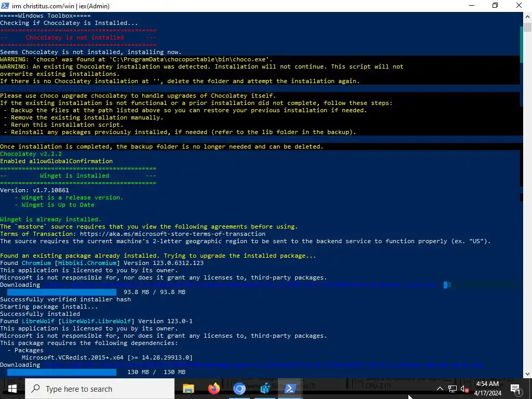Click the 'msstore source requires' agreement line
This screenshot has width=532, height=399.
[x=149, y=227]
